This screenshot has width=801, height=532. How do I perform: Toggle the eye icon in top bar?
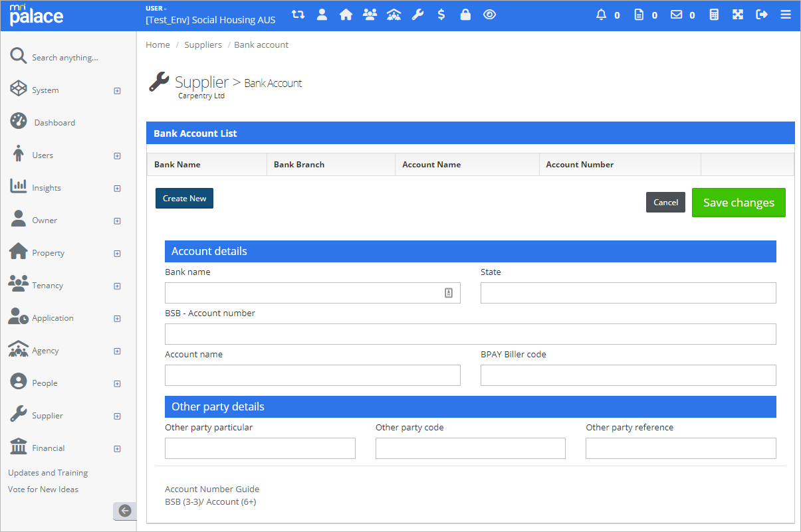click(490, 15)
